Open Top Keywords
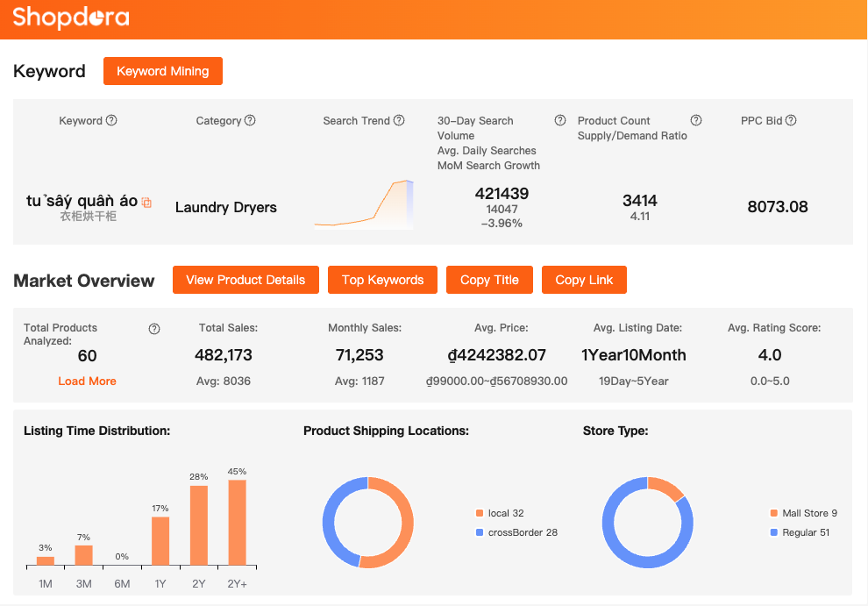This screenshot has width=868, height=606. coord(382,280)
